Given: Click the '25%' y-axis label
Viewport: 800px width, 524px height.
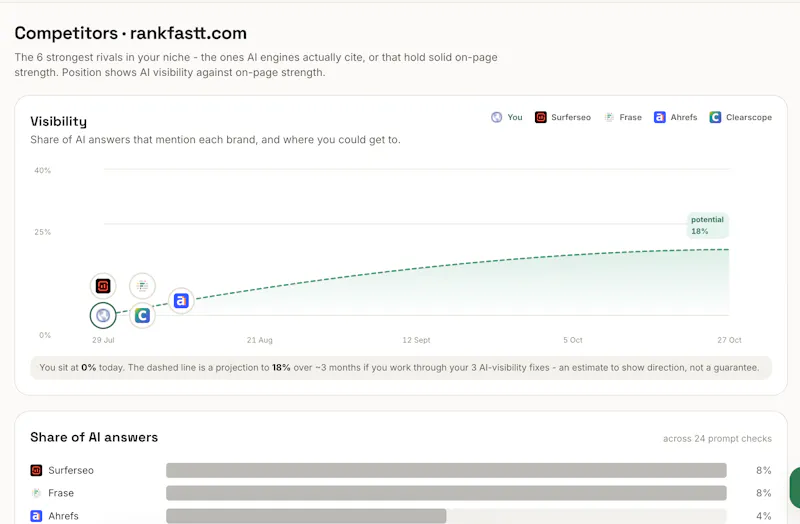Looking at the screenshot, I should click(42, 232).
